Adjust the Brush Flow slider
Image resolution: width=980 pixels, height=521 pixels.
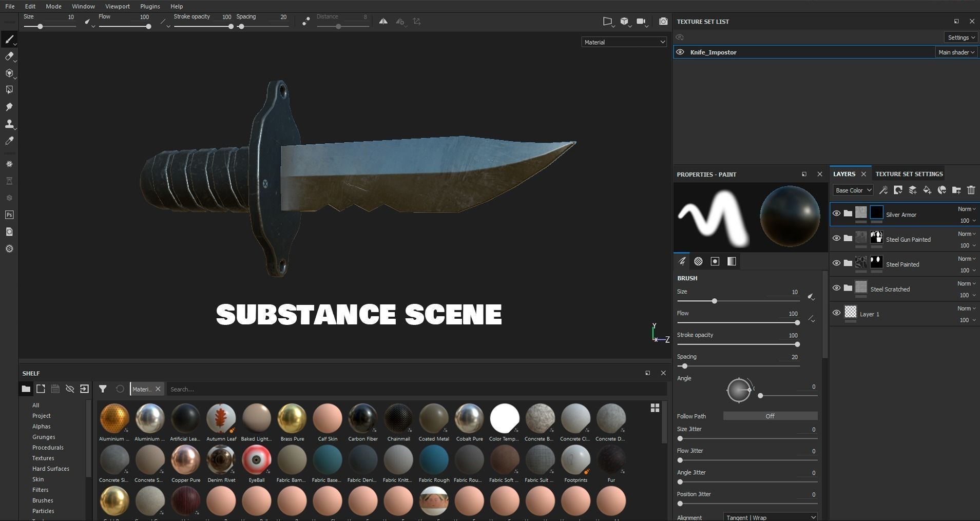tap(738, 323)
